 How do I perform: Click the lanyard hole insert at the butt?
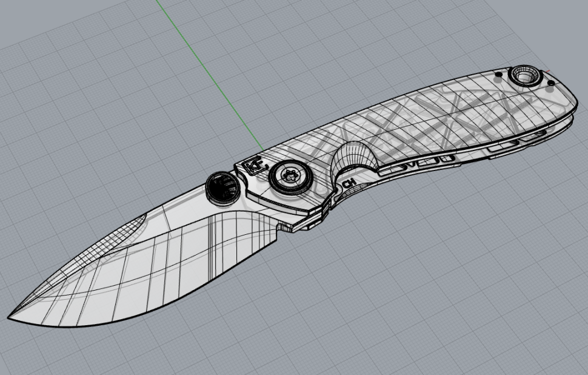[524, 75]
